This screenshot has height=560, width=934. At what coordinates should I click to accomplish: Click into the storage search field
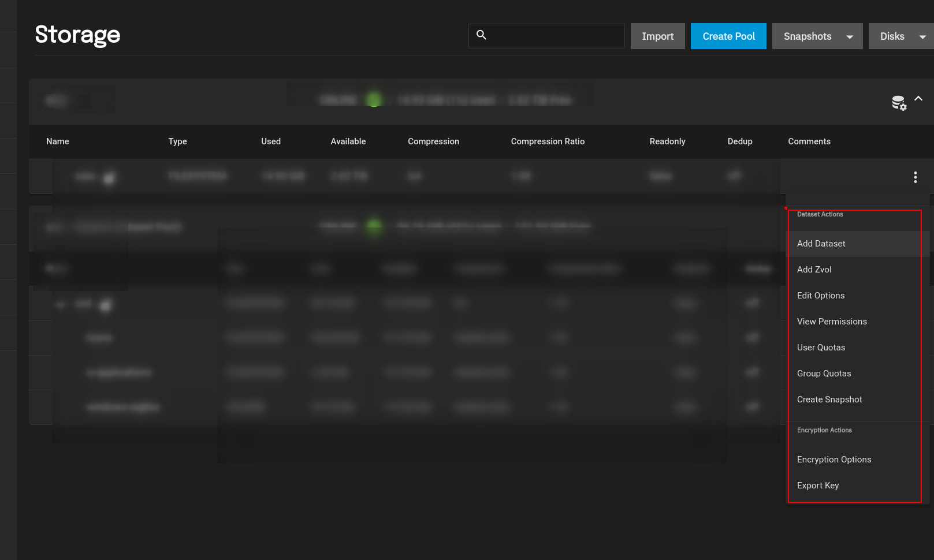coord(546,36)
